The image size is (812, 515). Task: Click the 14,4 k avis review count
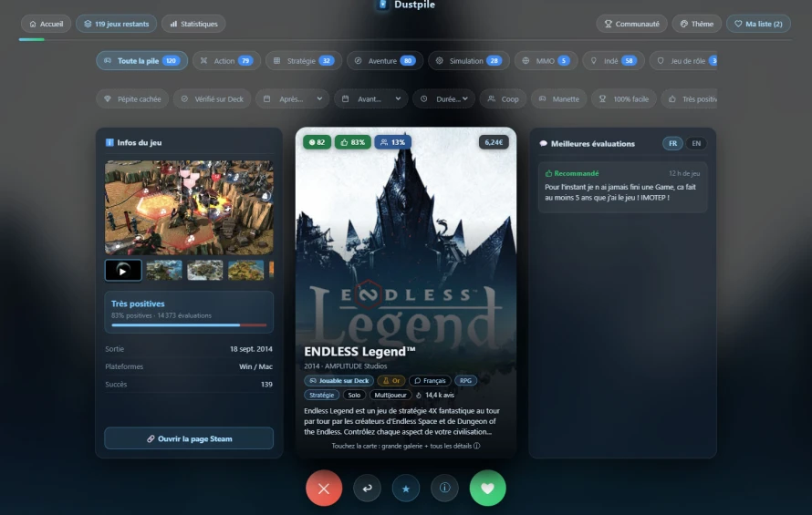click(435, 395)
